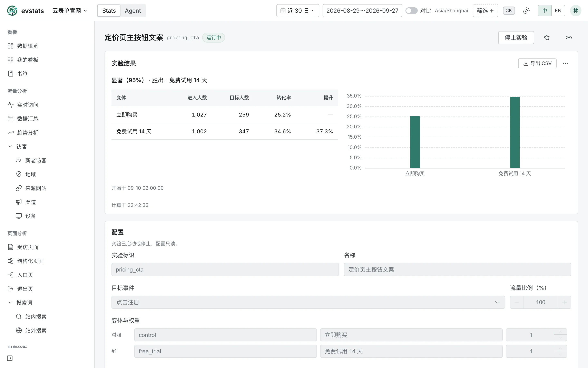The width and height of the screenshot is (588, 368).
Task: Click the 实验标识 pricing_cta field
Action: coord(225,269)
